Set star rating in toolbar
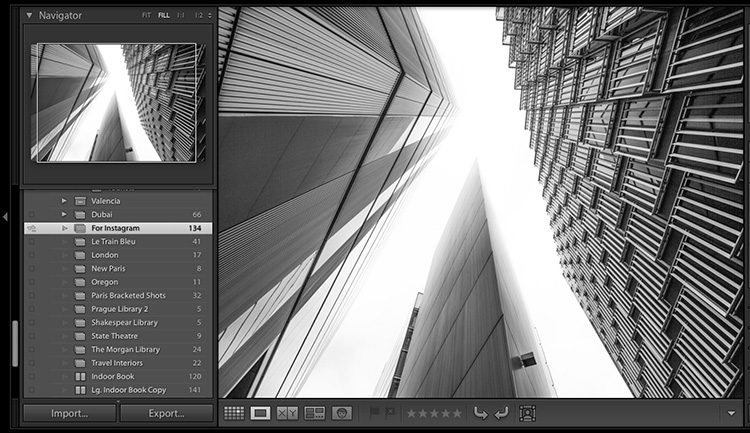Viewport: 750px width, 433px height. coord(434,413)
